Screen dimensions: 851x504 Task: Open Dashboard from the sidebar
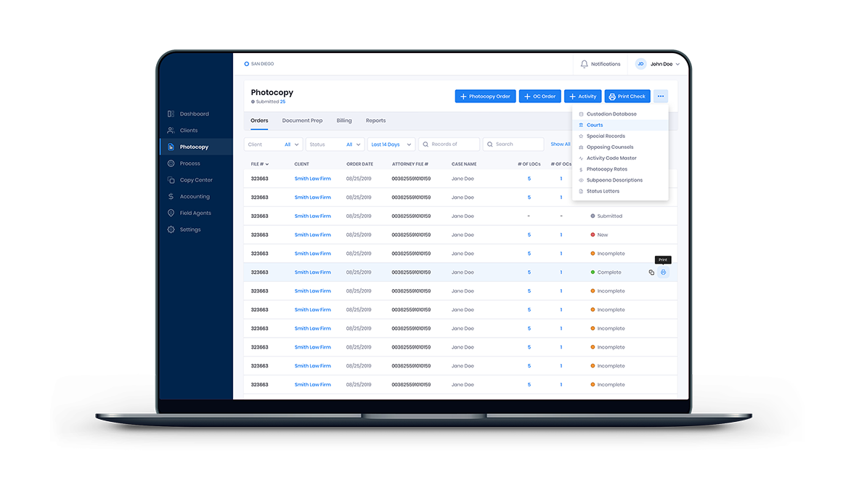(x=194, y=114)
